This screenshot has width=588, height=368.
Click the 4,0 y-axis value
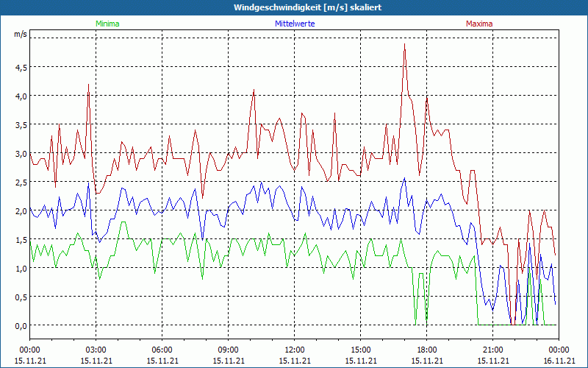pos(21,96)
